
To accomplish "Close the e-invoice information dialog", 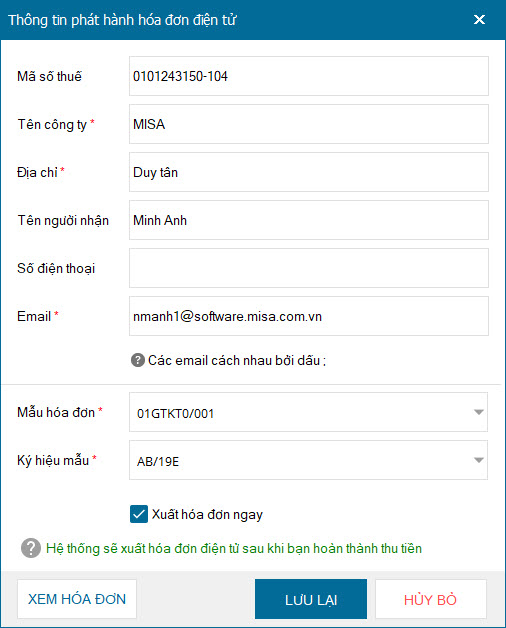I will tap(479, 20).
